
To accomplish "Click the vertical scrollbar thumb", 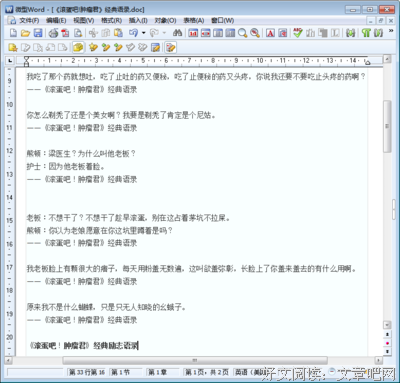I will [387, 126].
